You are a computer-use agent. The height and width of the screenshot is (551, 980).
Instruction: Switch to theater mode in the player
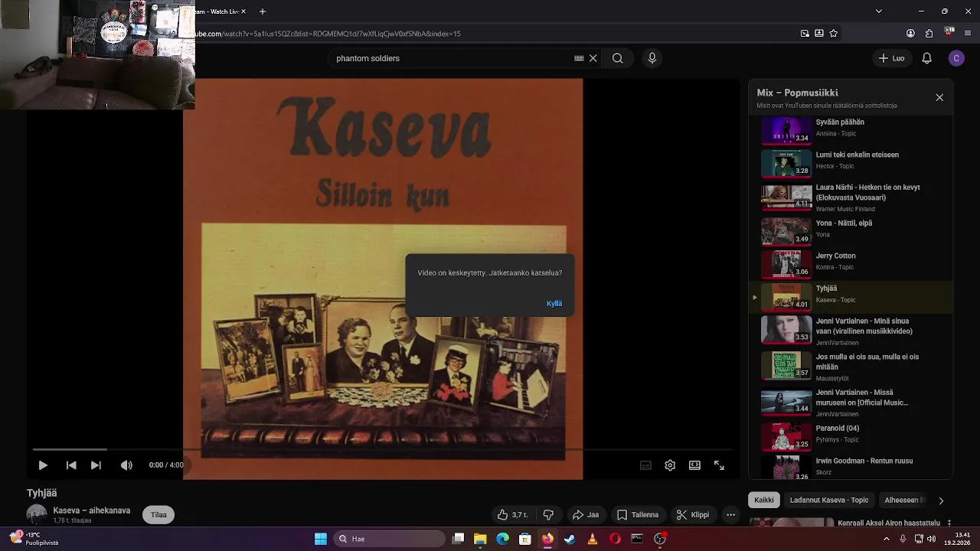tap(694, 465)
